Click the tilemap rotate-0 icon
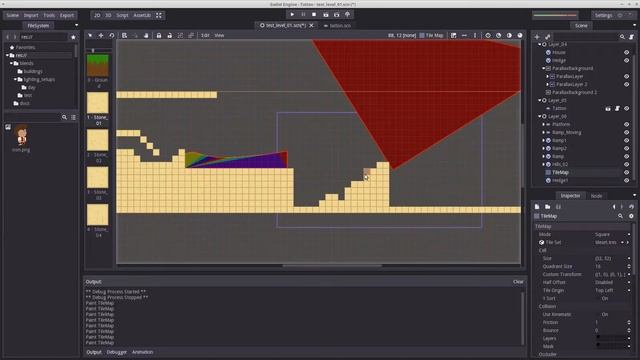The height and width of the screenshot is (360, 640). tap(488, 36)
